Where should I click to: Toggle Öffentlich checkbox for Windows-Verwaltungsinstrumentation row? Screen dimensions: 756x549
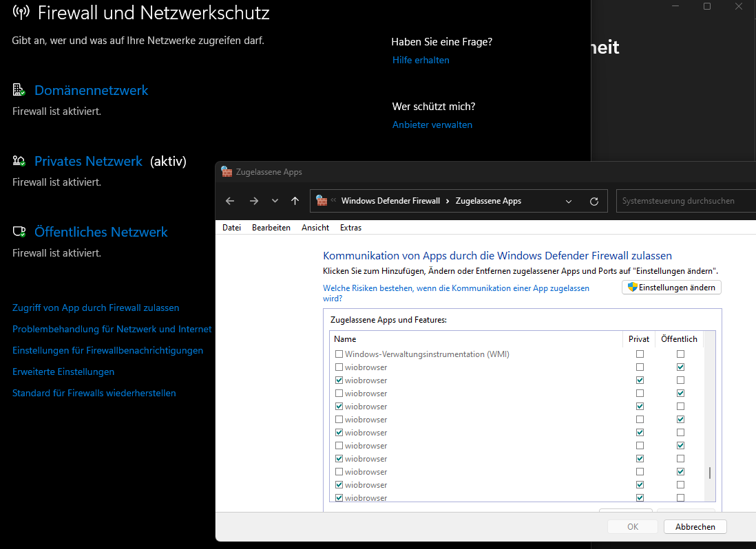coord(680,354)
